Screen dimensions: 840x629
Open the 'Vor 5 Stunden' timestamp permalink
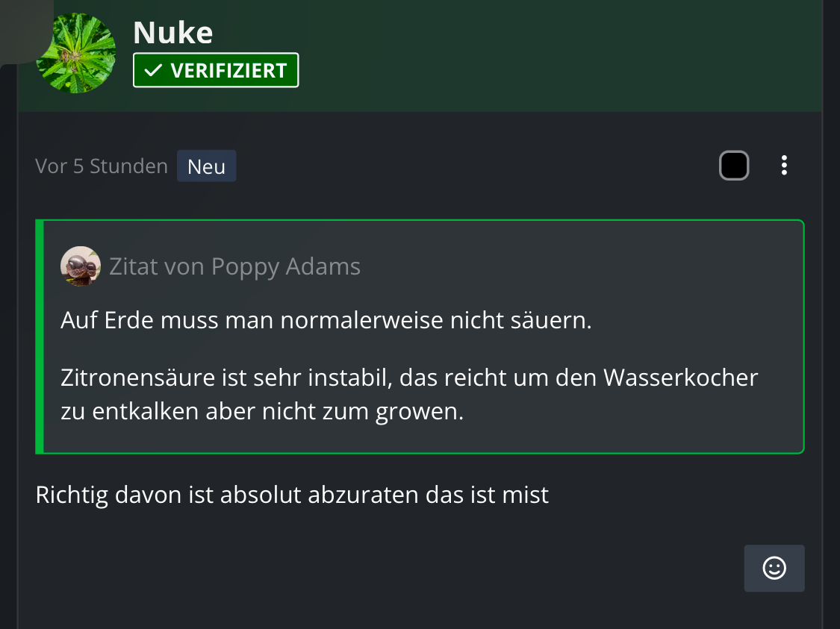point(102,166)
